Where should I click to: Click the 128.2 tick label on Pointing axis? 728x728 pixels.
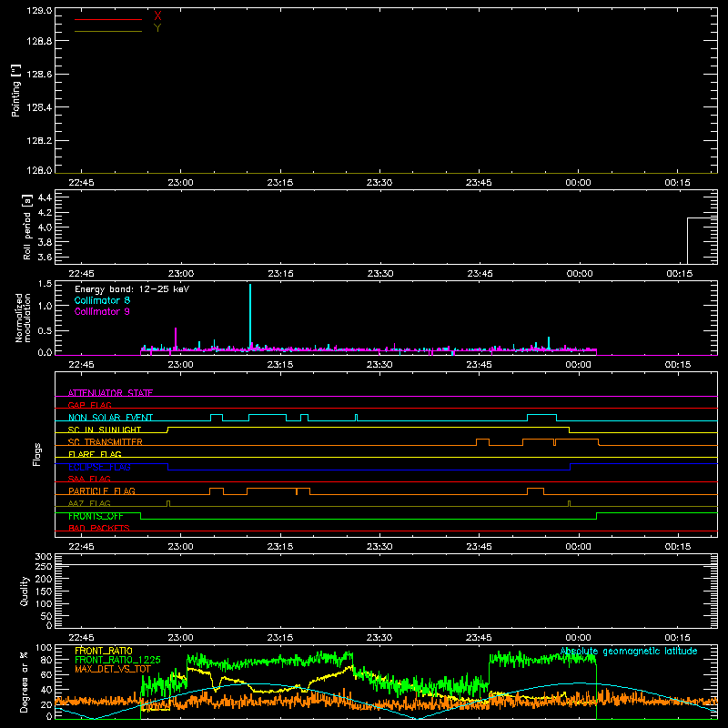pyautogui.click(x=39, y=141)
